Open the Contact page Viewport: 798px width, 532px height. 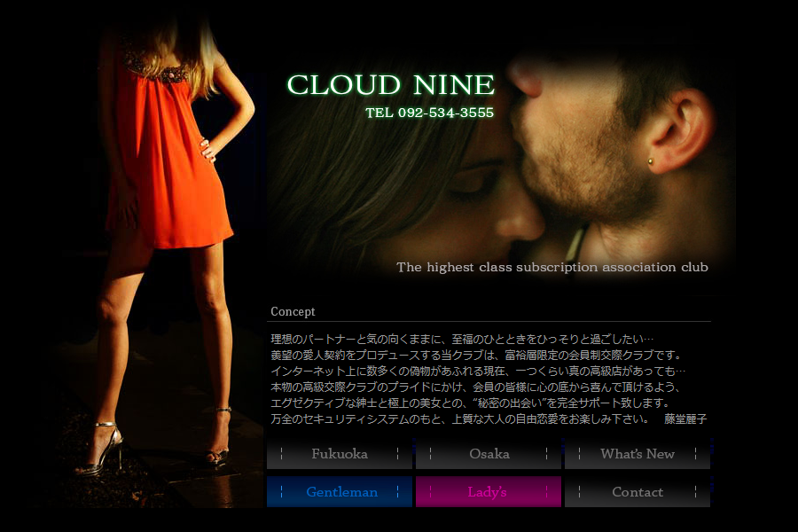click(637, 492)
